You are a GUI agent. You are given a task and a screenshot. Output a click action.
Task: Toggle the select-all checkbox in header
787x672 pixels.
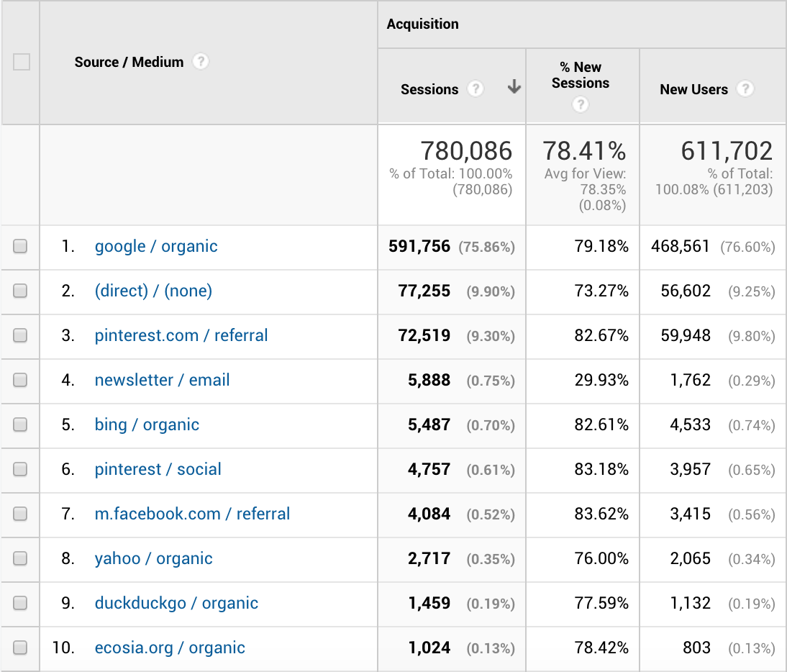pyautogui.click(x=21, y=62)
